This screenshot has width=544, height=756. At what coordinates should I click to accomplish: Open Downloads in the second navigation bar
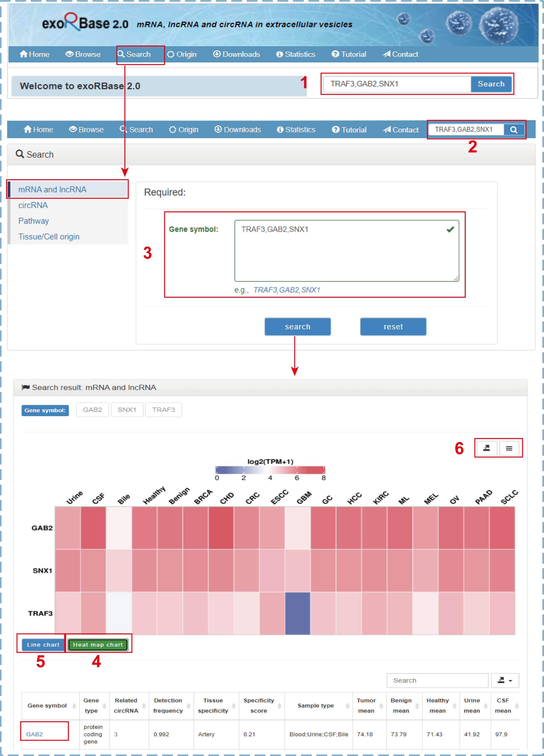(237, 129)
